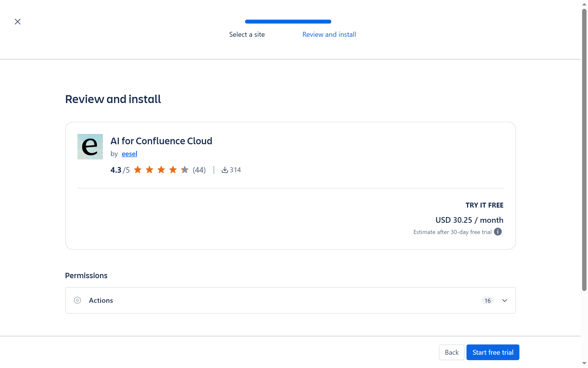588x368 pixels.
Task: Click the first orange rating star
Action: point(138,170)
